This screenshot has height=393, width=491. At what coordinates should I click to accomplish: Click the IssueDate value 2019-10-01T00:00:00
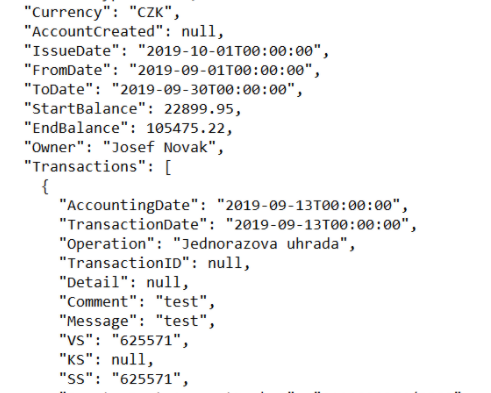pos(229,51)
